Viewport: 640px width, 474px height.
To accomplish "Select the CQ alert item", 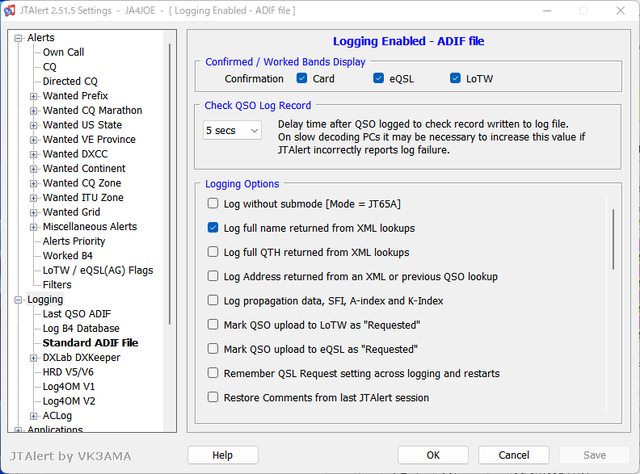I will (x=49, y=67).
